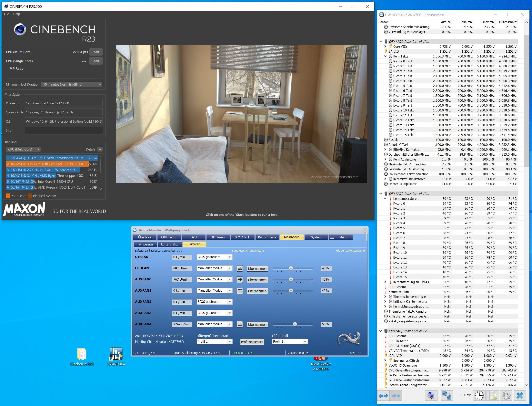Viewport: 532px width, 406px height.
Task: Click Übernehmen for CPUFAN
Action: pos(257,268)
